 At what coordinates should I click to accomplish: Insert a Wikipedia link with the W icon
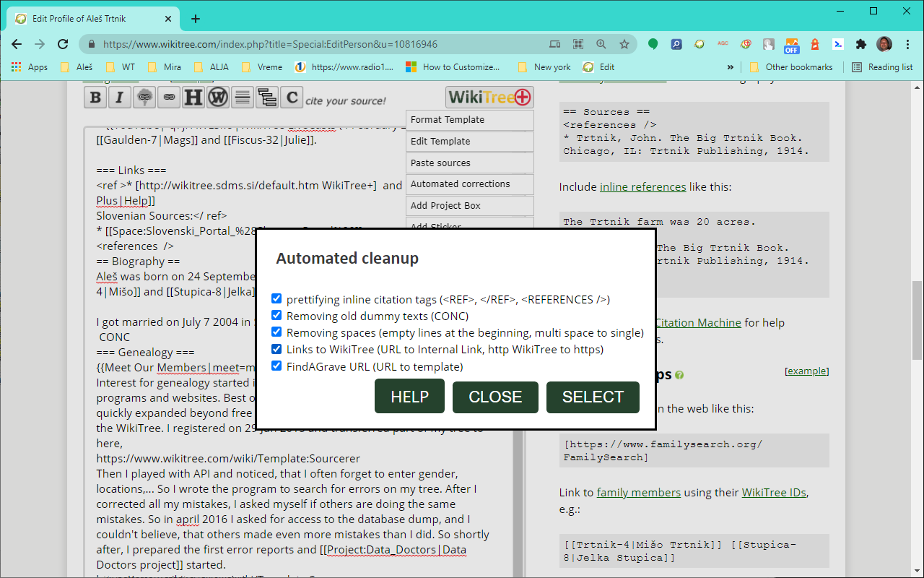[x=218, y=97]
